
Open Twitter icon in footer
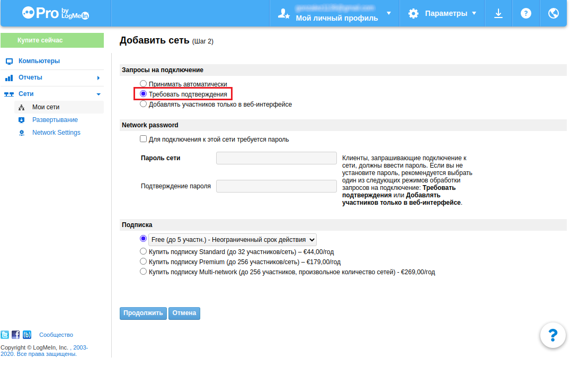pos(5,335)
